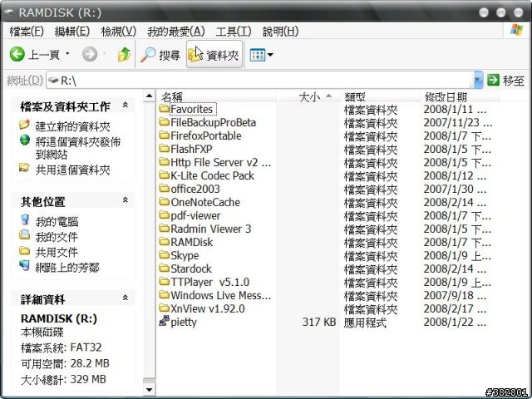The width and height of the screenshot is (532, 399).
Task: Click 建立新的資料夾 link
Action: pyautogui.click(x=72, y=126)
